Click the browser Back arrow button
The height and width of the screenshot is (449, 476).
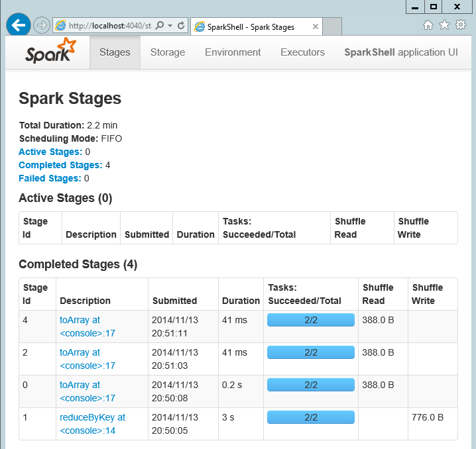(x=19, y=25)
